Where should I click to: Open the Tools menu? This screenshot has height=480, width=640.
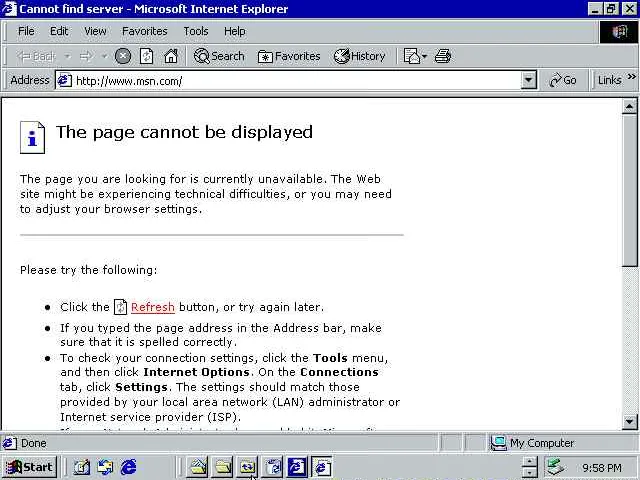[x=196, y=31]
